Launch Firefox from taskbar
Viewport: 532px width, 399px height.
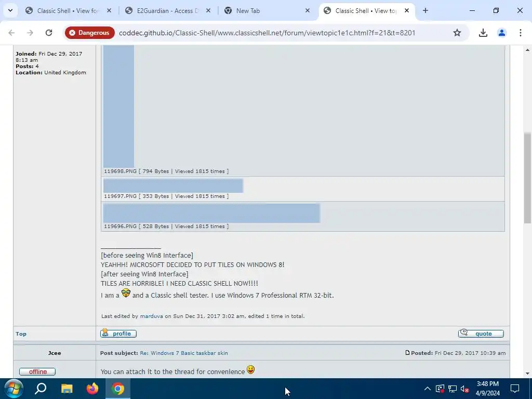click(x=92, y=389)
